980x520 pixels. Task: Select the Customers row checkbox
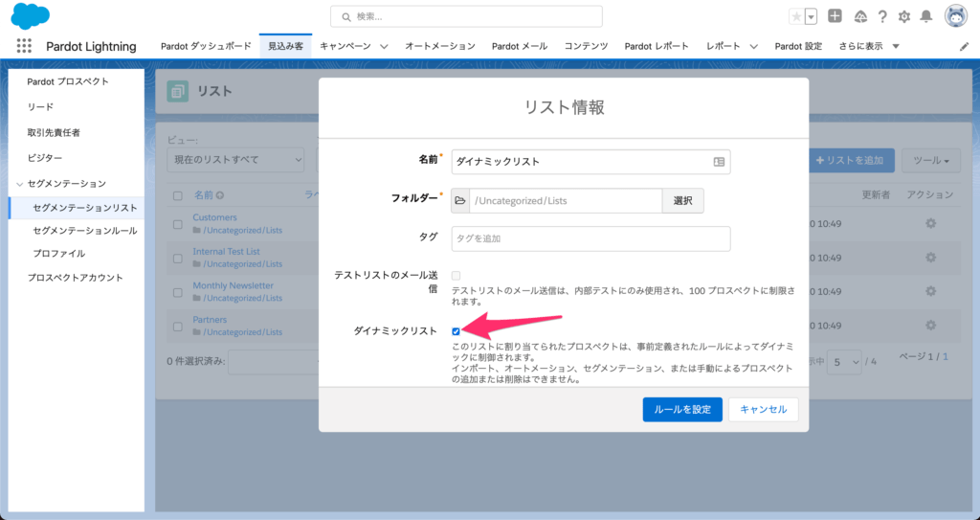point(177,224)
